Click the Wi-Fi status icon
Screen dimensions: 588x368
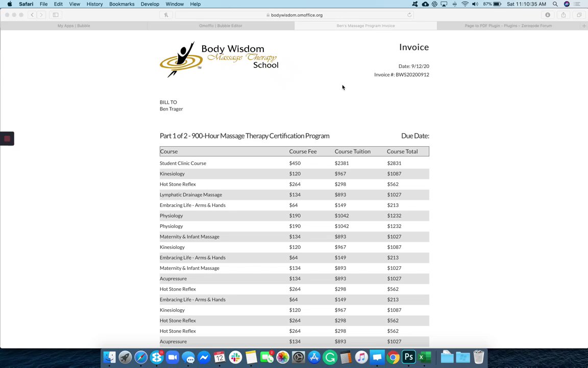465,4
